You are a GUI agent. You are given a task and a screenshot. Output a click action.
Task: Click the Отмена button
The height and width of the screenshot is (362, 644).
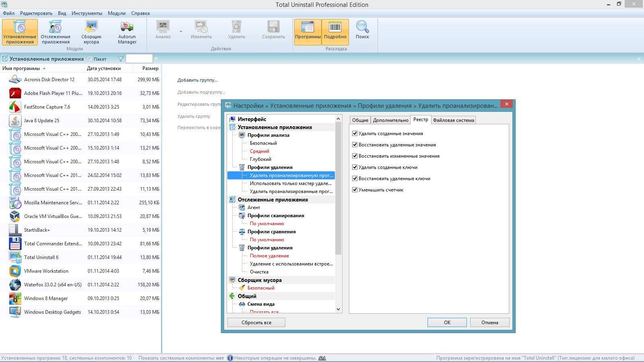point(490,323)
